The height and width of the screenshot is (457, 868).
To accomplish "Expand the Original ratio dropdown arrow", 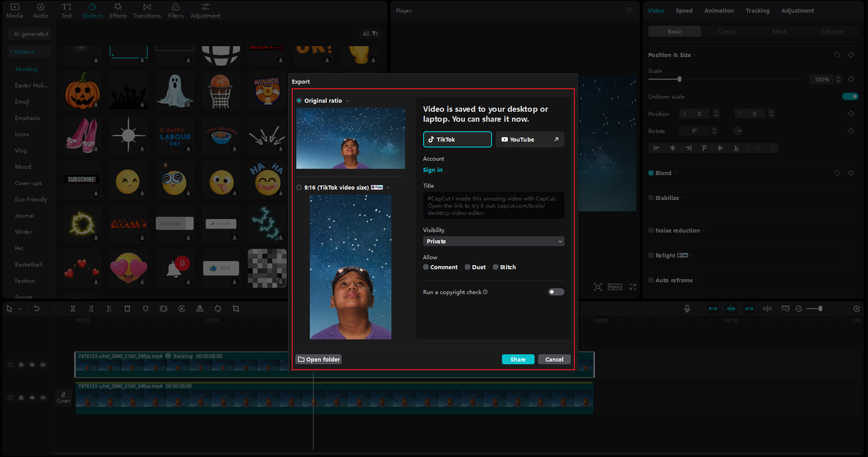I will pyautogui.click(x=348, y=101).
